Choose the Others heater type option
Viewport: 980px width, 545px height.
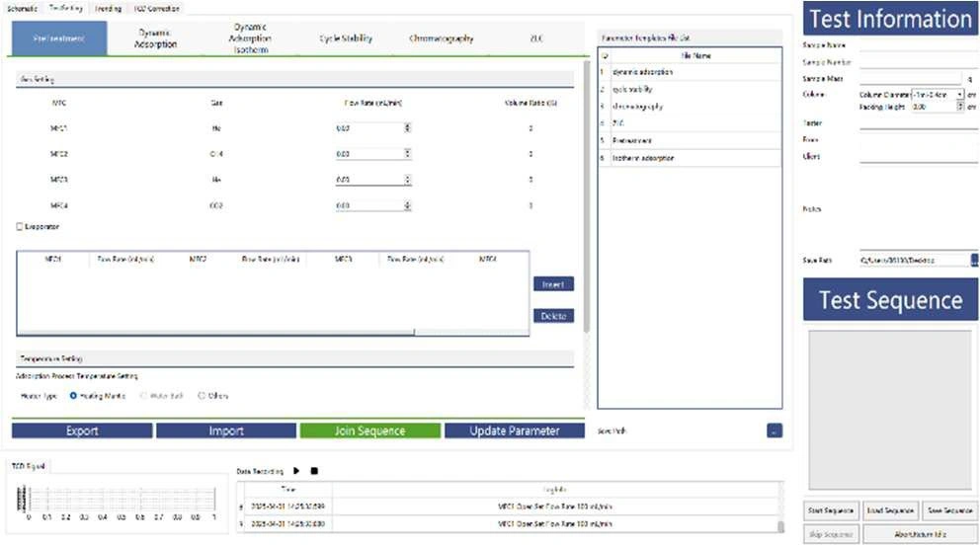202,396
